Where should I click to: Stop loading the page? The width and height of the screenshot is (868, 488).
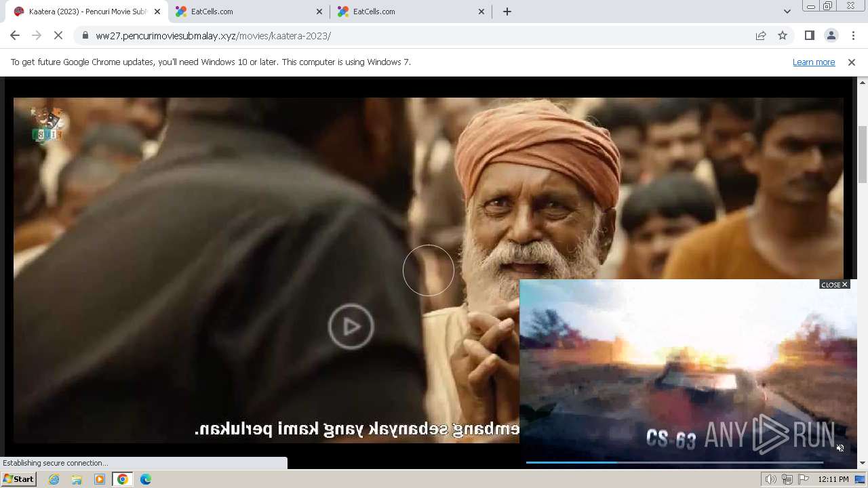pyautogui.click(x=58, y=36)
